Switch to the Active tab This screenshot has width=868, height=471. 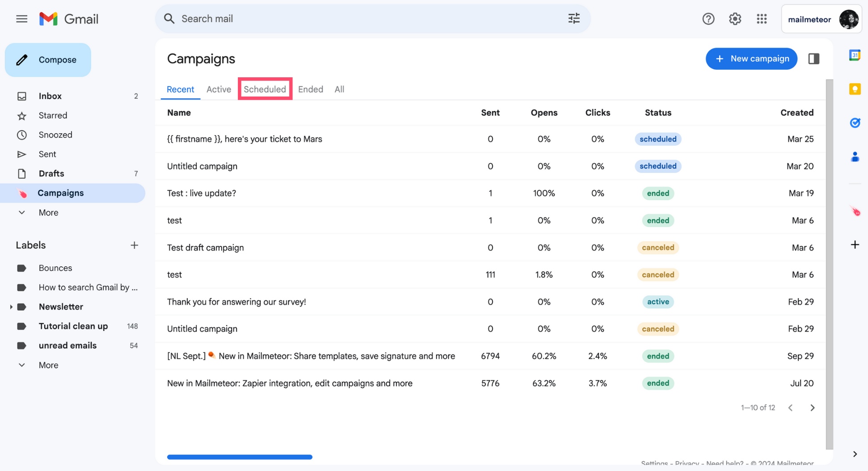pyautogui.click(x=219, y=89)
